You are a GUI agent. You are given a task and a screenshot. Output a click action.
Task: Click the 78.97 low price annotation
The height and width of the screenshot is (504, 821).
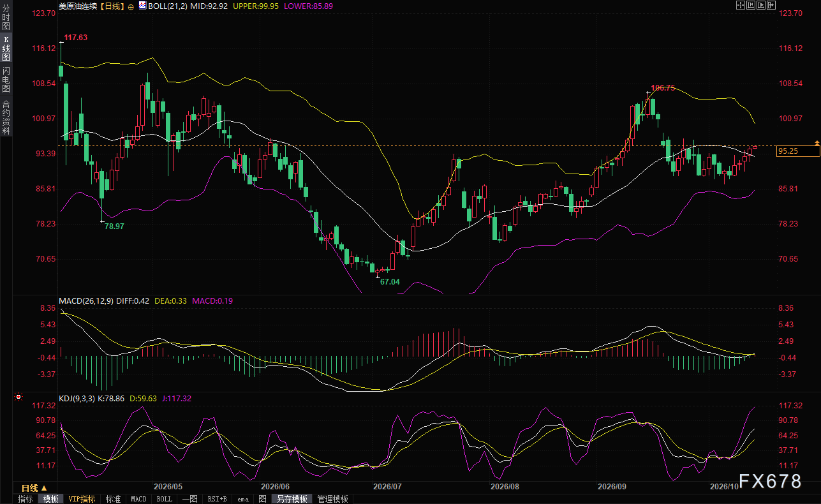(x=115, y=226)
